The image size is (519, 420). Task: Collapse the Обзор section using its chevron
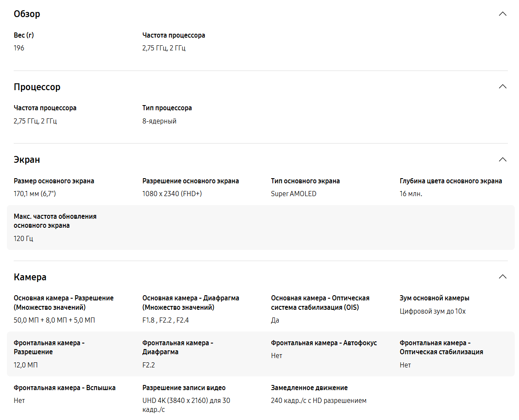pos(503,14)
